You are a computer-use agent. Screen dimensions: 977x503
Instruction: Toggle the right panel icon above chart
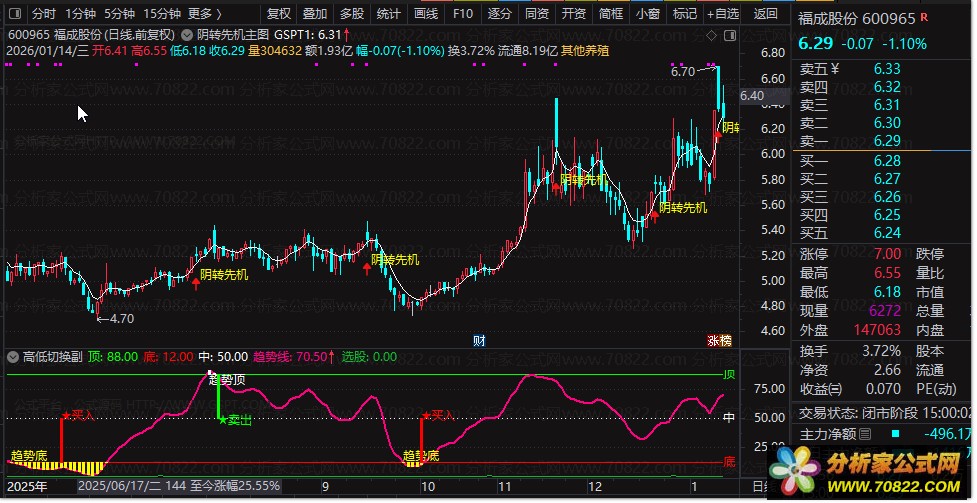coord(731,35)
